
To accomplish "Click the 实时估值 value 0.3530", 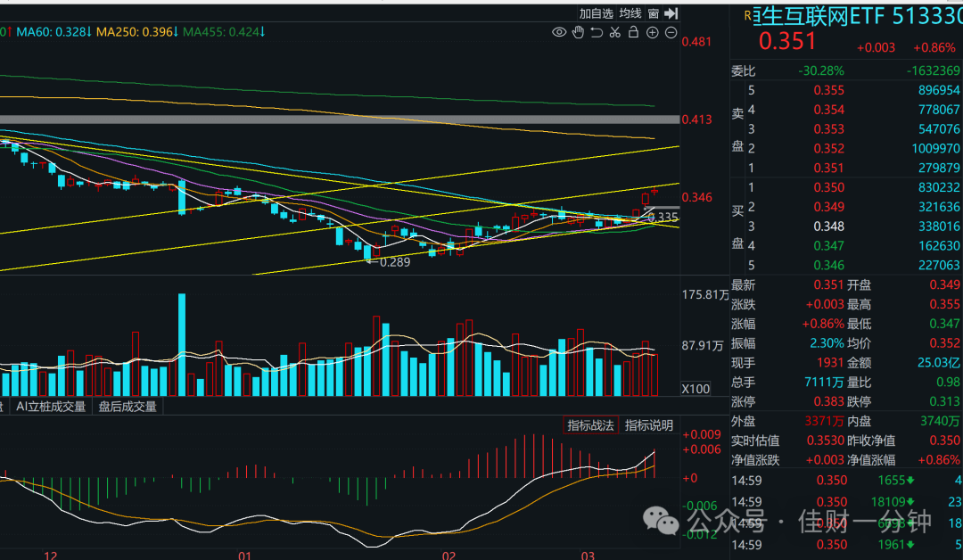I will click(826, 441).
